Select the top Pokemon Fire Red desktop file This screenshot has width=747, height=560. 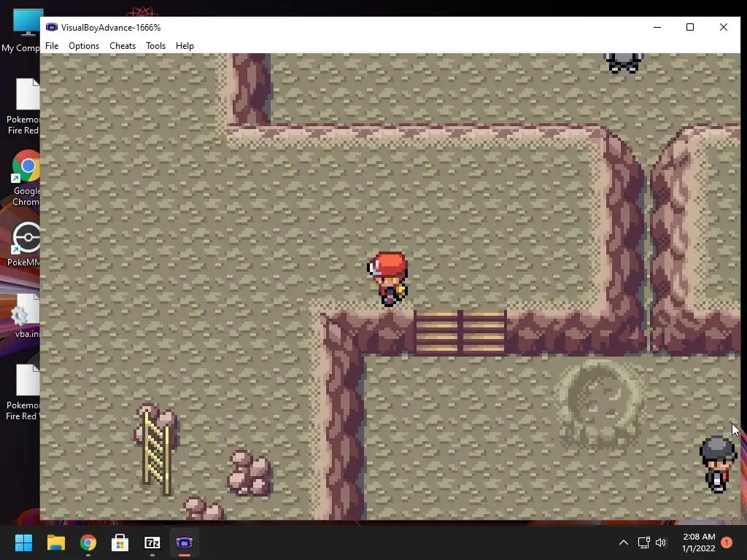pos(23,106)
